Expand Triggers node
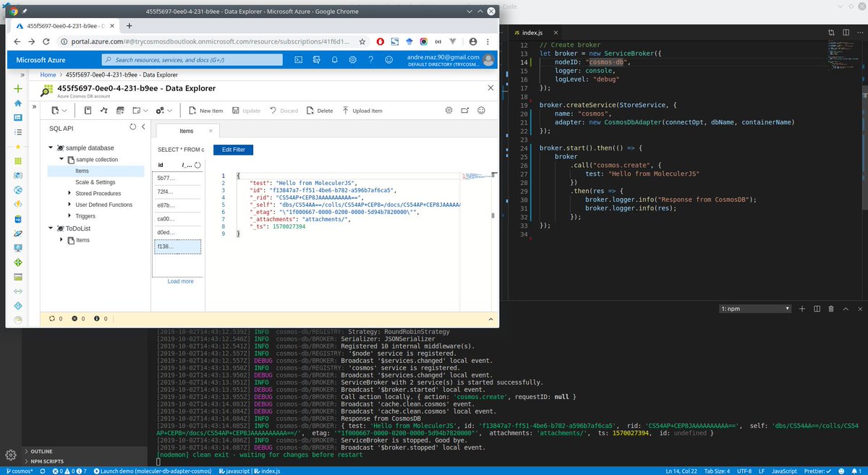This screenshot has width=868, height=475. (69, 216)
